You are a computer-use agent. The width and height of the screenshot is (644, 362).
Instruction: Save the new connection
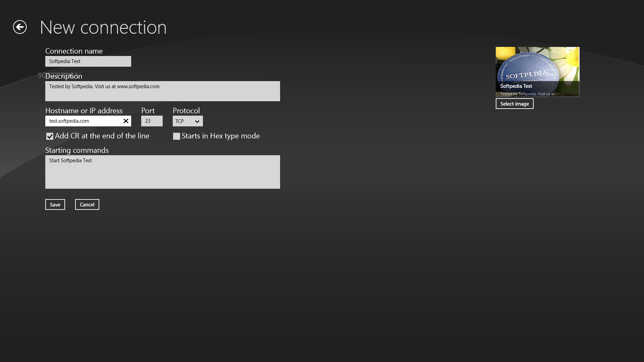[55, 204]
